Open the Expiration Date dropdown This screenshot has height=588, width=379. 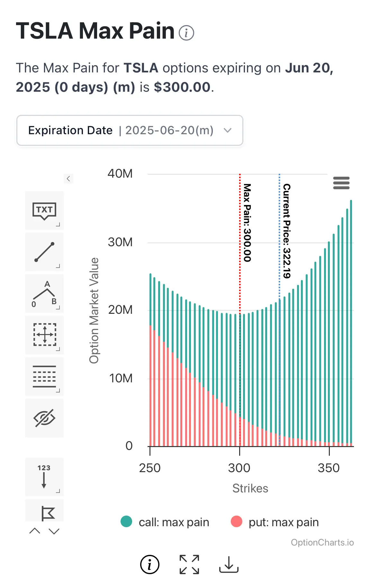pos(130,130)
